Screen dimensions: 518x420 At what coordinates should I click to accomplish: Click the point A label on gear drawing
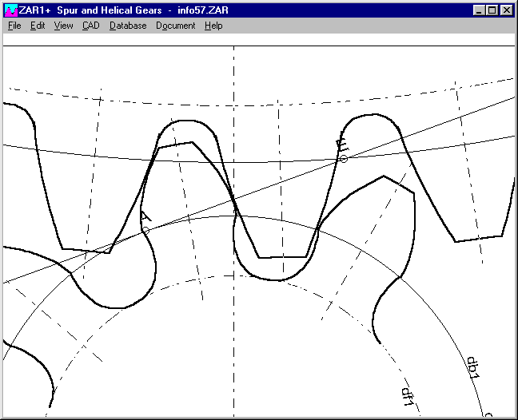coord(145,216)
